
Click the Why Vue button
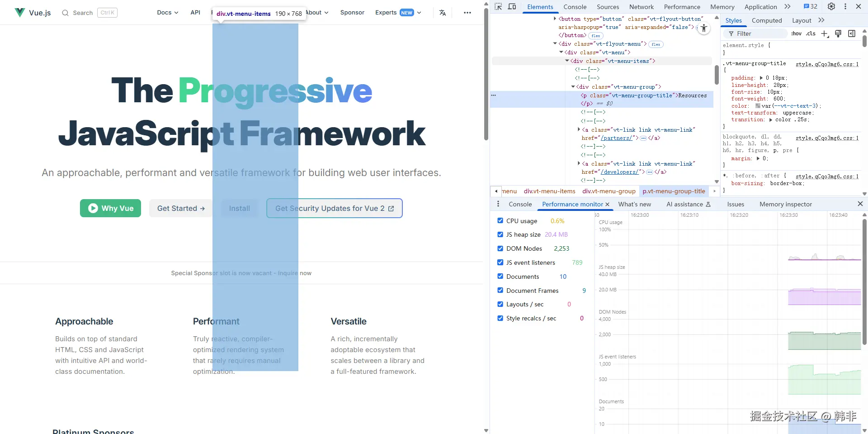[x=111, y=208]
